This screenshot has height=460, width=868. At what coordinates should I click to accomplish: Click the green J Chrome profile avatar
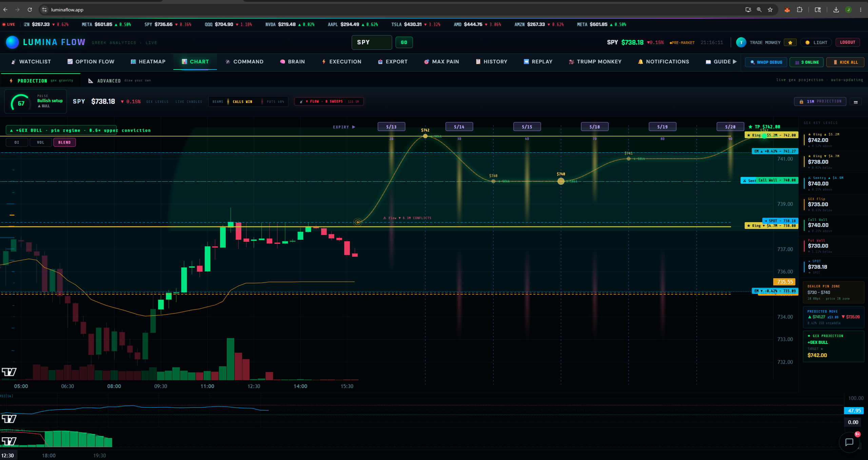(848, 10)
